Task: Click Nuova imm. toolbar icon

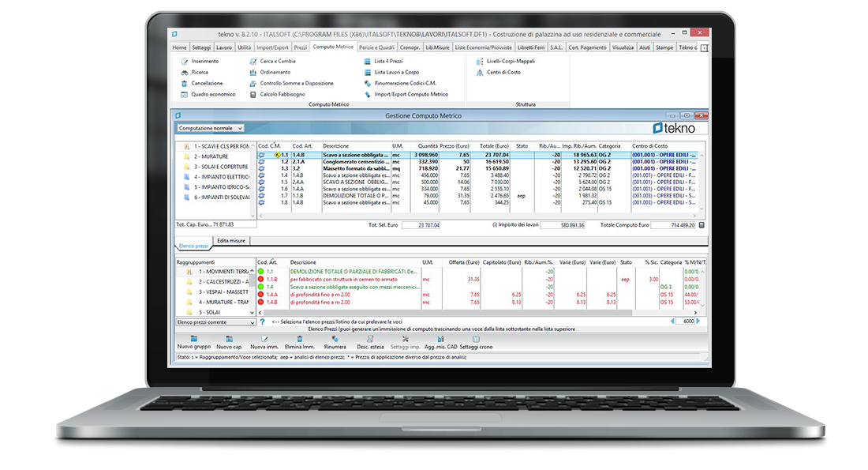Action: tap(264, 339)
